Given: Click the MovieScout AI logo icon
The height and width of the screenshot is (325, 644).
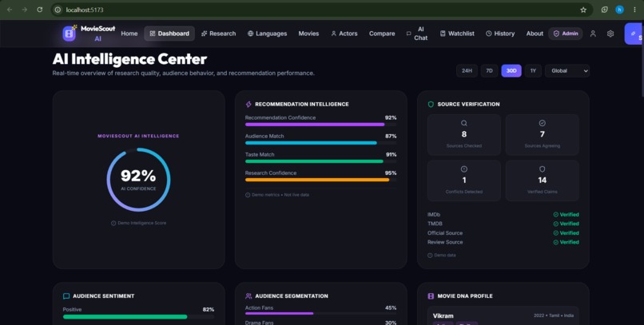Looking at the screenshot, I should pos(69,34).
